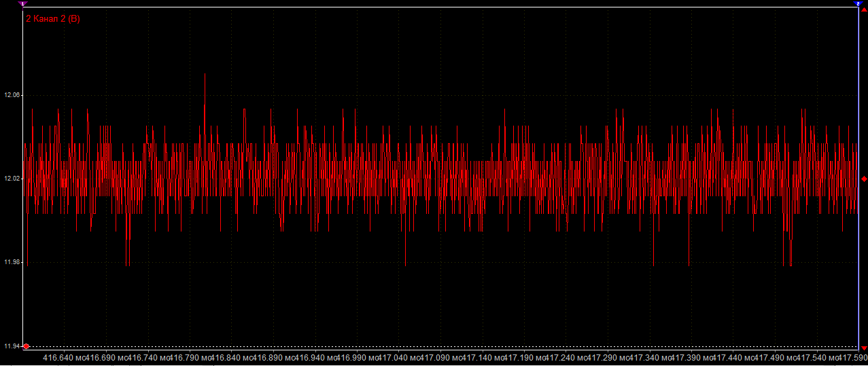
Task: Click the purple cursor marker 1
Action: pos(23,3)
